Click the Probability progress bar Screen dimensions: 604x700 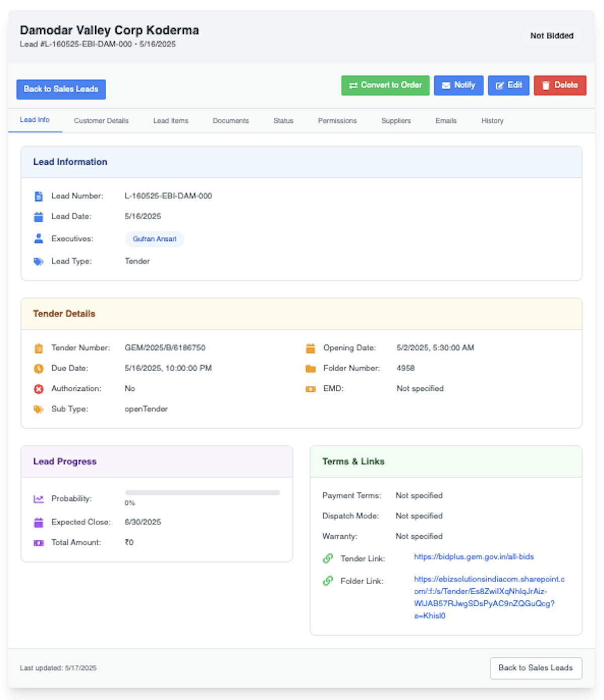(202, 493)
